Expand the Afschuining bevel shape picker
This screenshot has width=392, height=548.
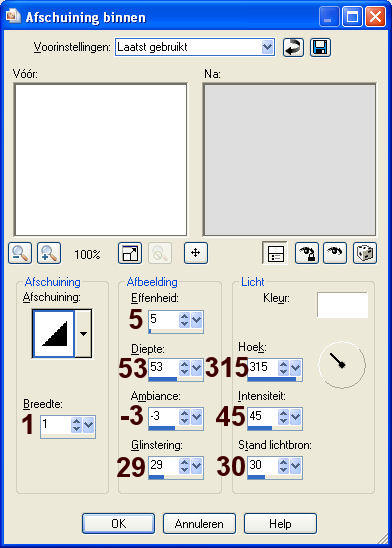(83, 333)
